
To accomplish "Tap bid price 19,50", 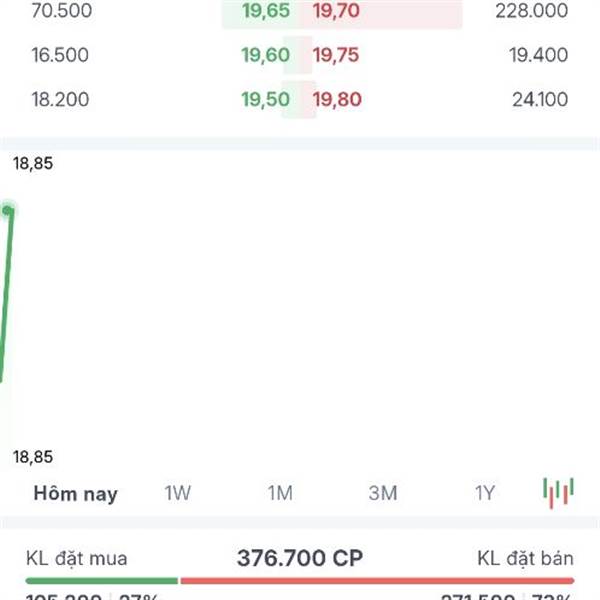I will point(265,99).
